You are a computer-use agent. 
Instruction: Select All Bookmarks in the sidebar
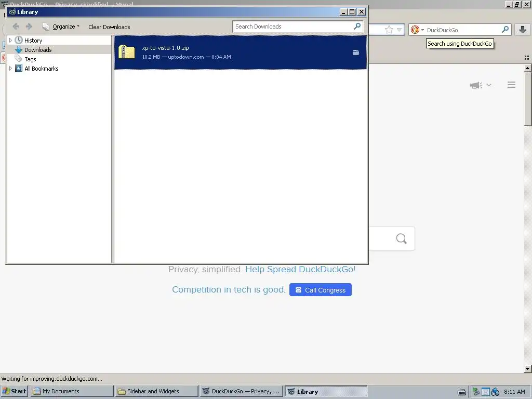click(41, 69)
